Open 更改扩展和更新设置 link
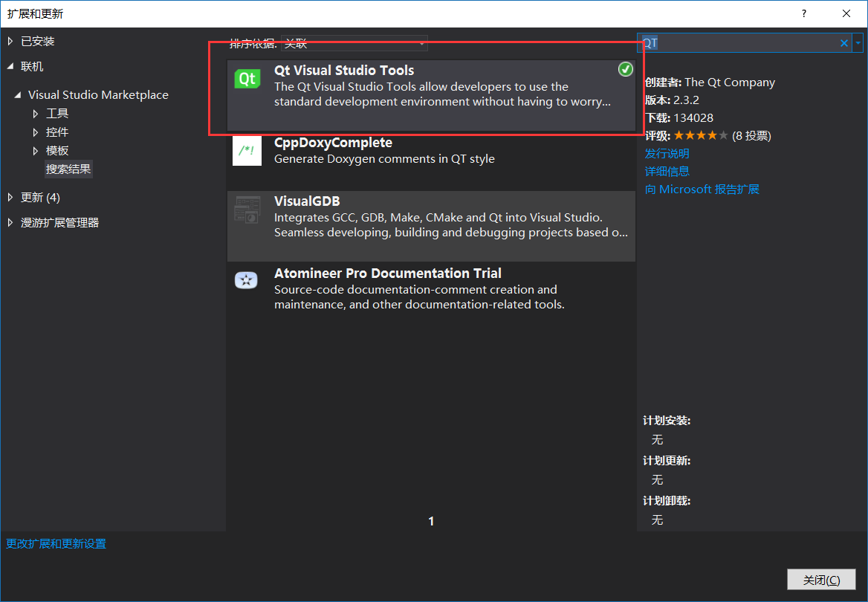Screen dimensions: 868x602 click(x=56, y=544)
